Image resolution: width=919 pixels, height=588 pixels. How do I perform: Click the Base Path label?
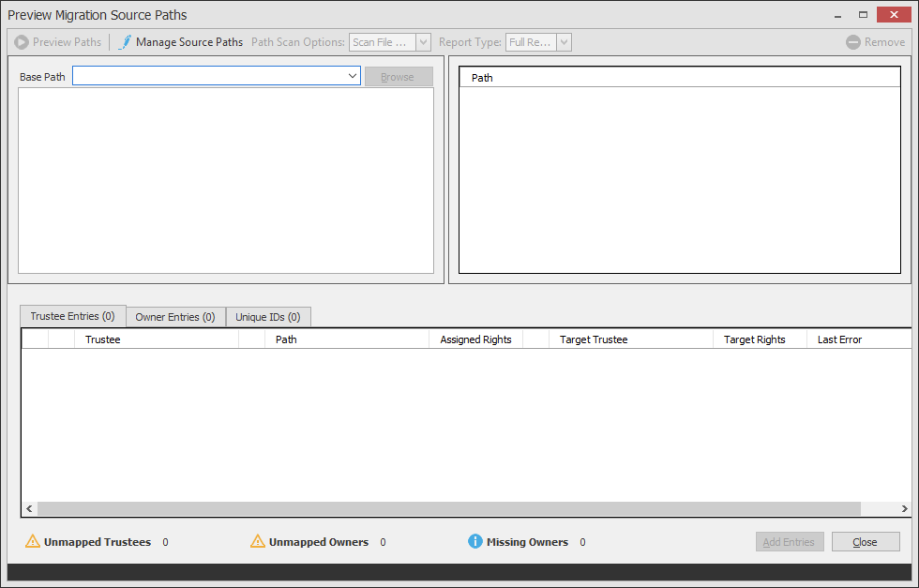click(x=42, y=77)
